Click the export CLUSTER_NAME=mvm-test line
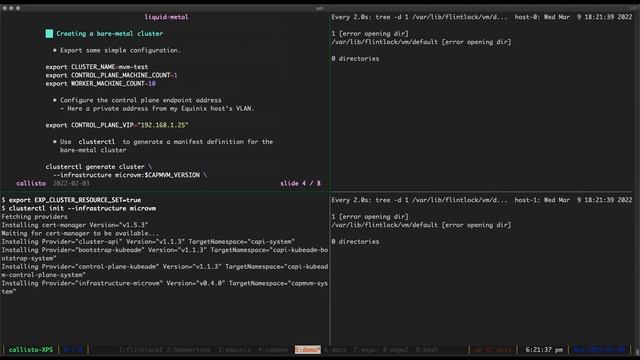 (x=97, y=67)
